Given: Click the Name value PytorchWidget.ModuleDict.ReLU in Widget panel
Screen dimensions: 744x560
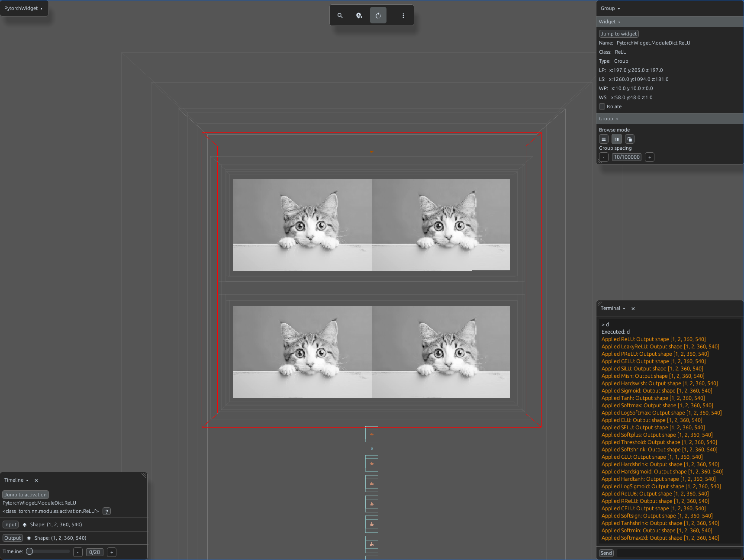Looking at the screenshot, I should (x=654, y=43).
